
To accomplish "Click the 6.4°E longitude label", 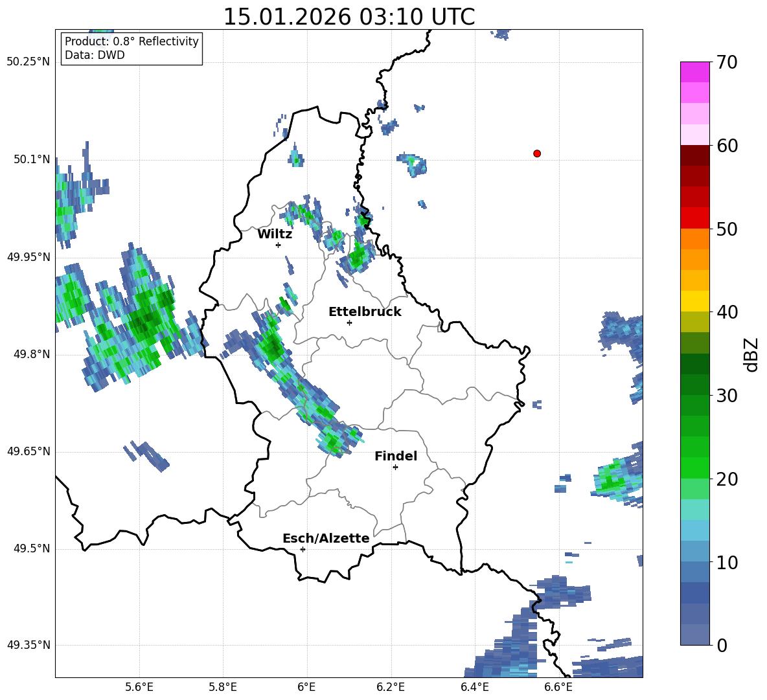I will pos(474,687).
